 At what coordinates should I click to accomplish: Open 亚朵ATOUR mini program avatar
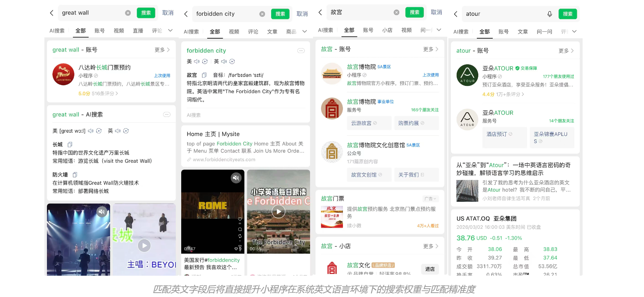tap(467, 75)
